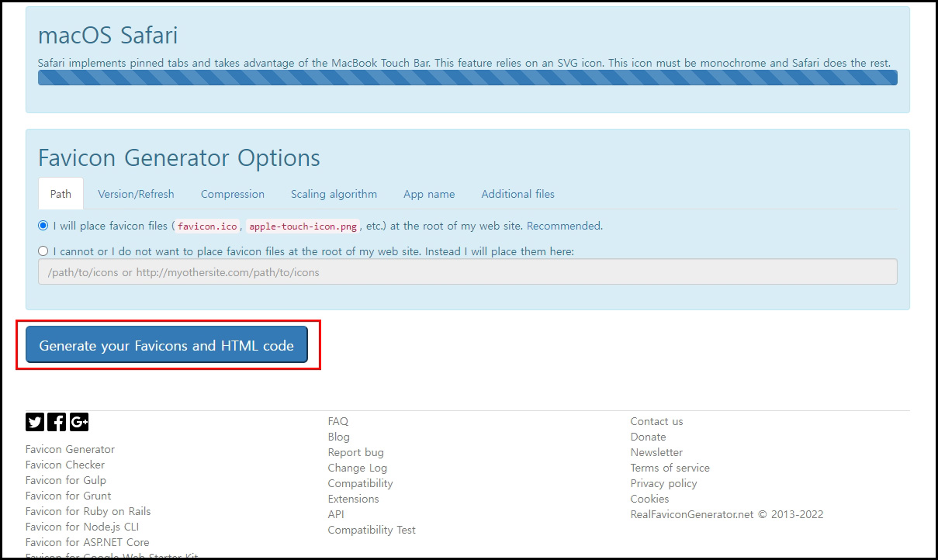Select the root placement radio option
Image resolution: width=938 pixels, height=560 pixels.
click(x=43, y=226)
